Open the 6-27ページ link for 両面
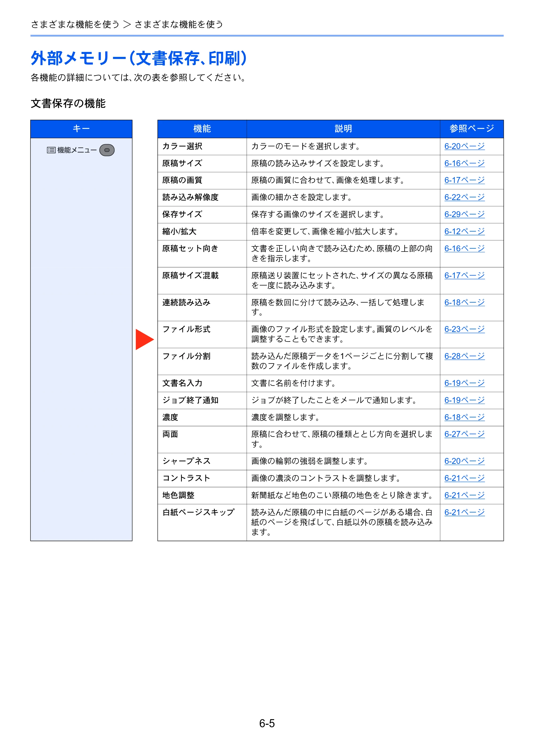 pyautogui.click(x=464, y=434)
